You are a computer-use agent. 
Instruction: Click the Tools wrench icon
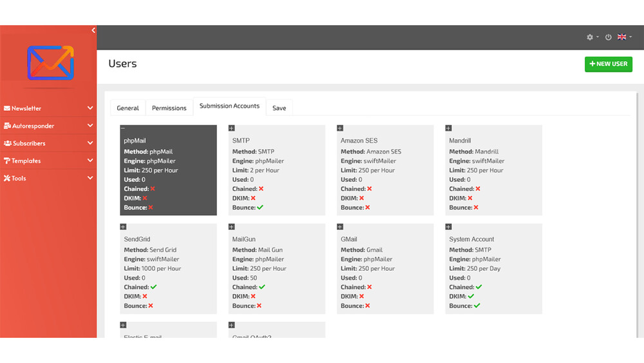[x=7, y=178]
